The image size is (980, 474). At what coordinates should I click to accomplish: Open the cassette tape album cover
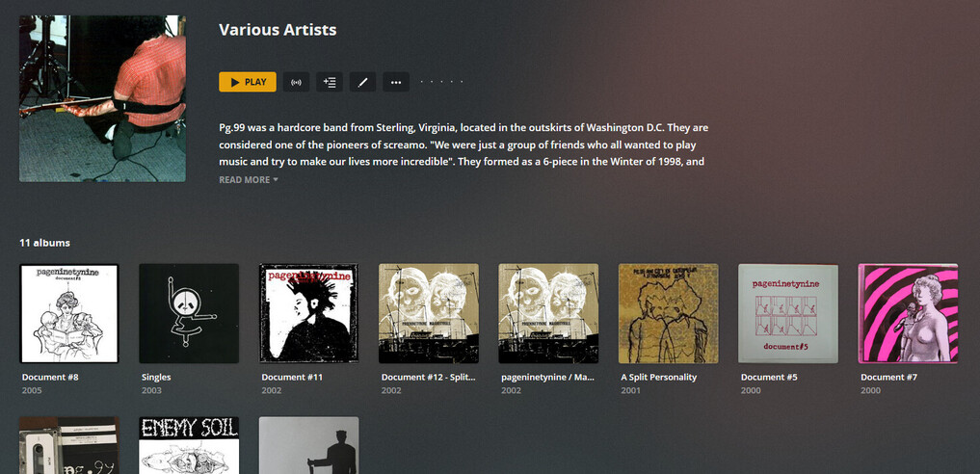68,445
